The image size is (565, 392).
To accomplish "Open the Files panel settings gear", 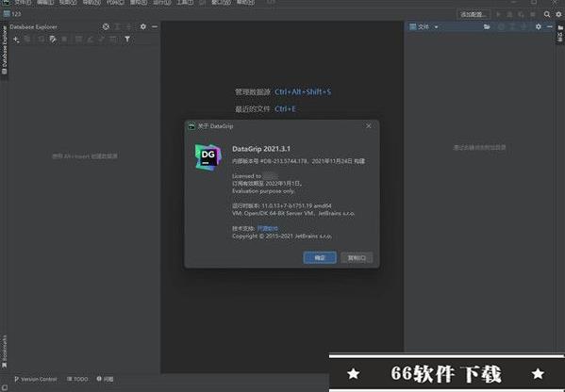I will (539, 26).
